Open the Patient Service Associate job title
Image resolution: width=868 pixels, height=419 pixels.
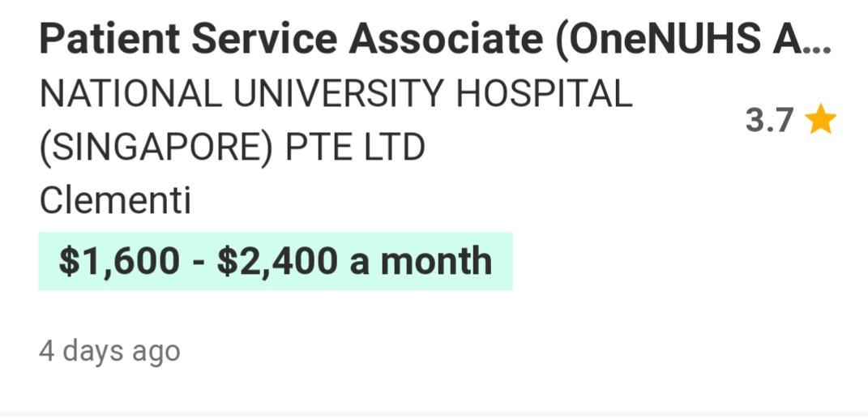tap(435, 40)
